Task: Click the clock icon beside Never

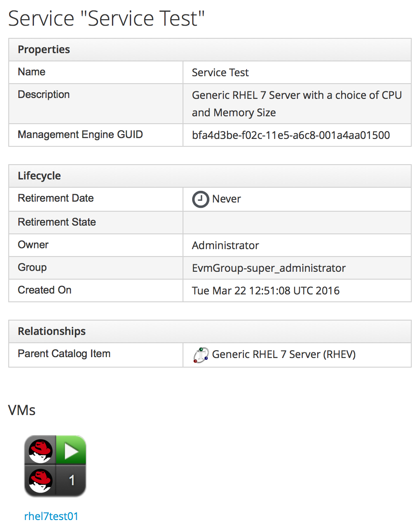Action: point(200,199)
